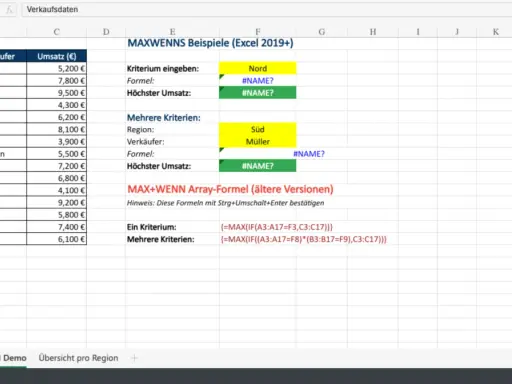Select cell with 8,100 €
512x384 pixels.
[x=57, y=129]
